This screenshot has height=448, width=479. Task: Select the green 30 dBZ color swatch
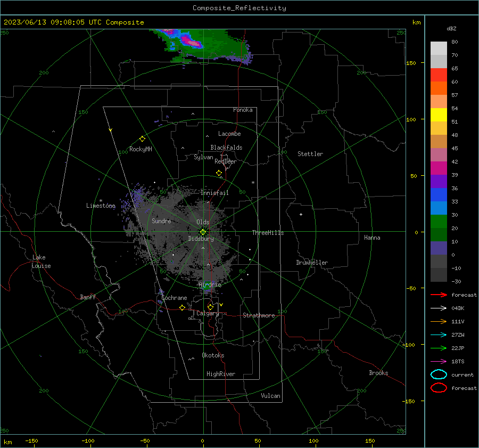(439, 222)
